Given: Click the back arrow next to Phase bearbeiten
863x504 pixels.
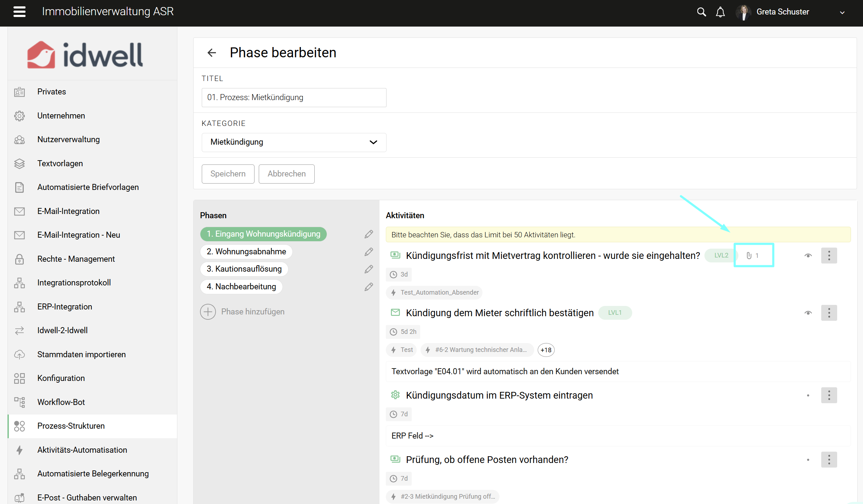Looking at the screenshot, I should point(212,53).
